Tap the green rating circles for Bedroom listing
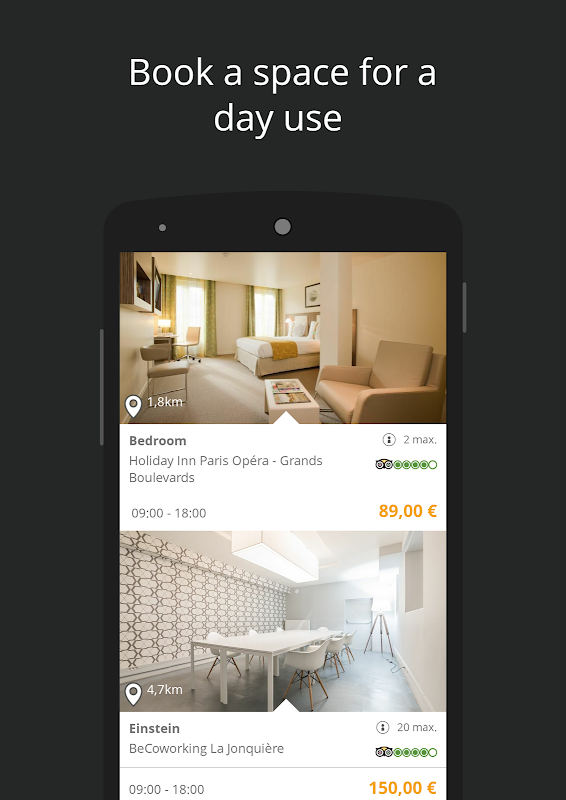This screenshot has height=800, width=566. pyautogui.click(x=415, y=464)
